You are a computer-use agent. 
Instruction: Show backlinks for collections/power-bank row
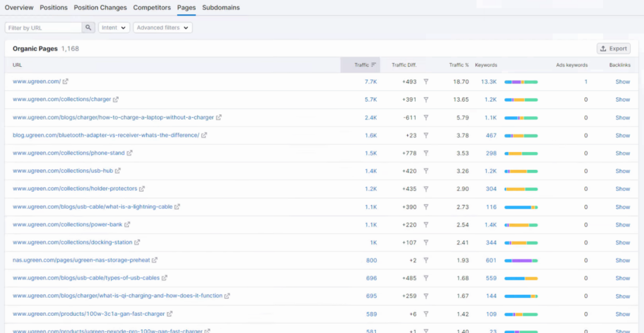click(623, 225)
